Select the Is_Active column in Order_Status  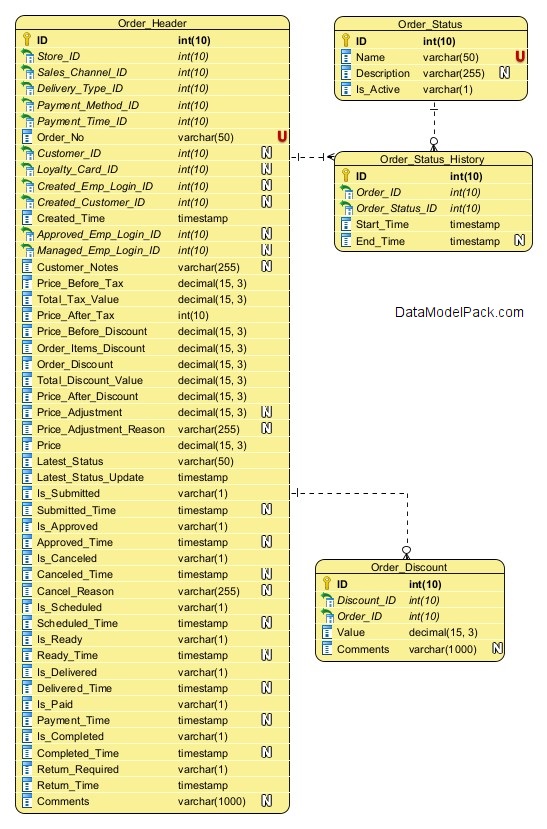click(x=431, y=89)
